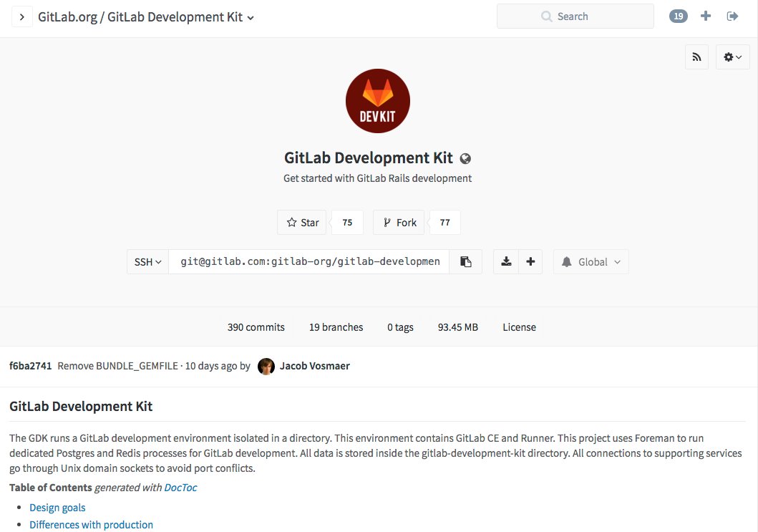Open the License link
The height and width of the screenshot is (532, 758).
tap(519, 327)
